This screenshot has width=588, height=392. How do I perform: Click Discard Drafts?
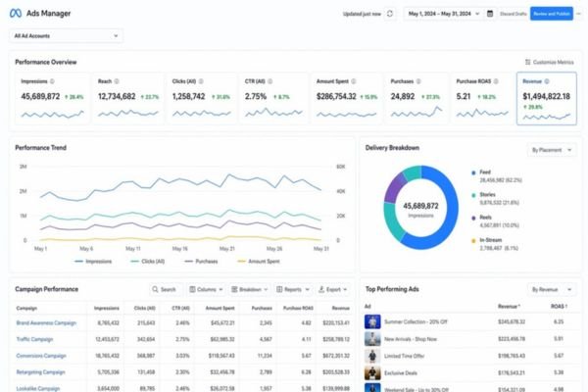pos(513,14)
